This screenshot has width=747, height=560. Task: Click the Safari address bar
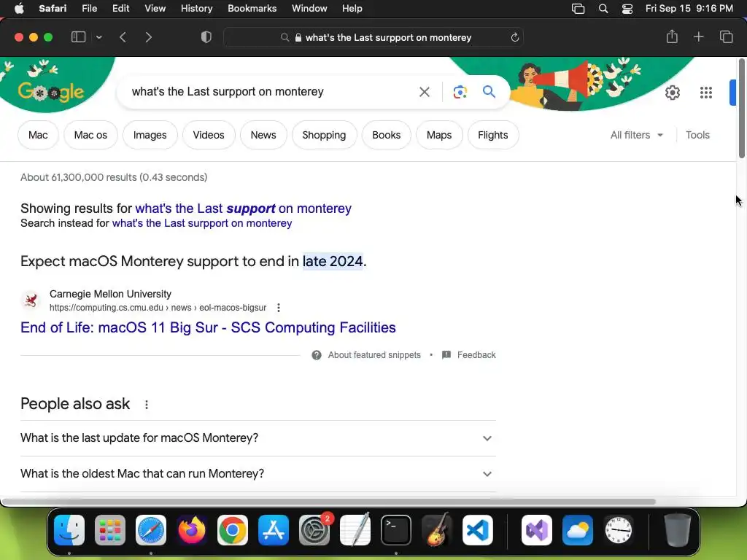coord(373,37)
